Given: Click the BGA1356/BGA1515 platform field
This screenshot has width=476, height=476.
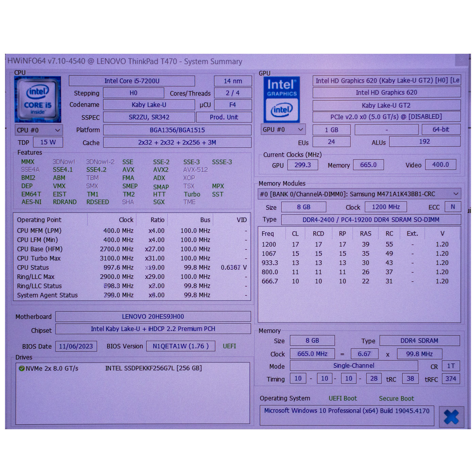Looking at the screenshot, I should (x=177, y=130).
